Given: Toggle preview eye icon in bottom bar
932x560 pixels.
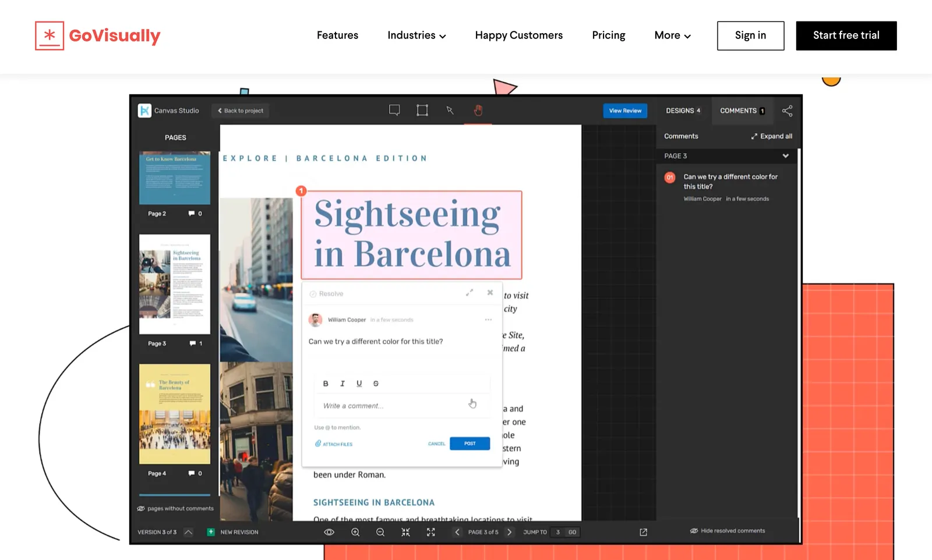Looking at the screenshot, I should click(x=329, y=531).
